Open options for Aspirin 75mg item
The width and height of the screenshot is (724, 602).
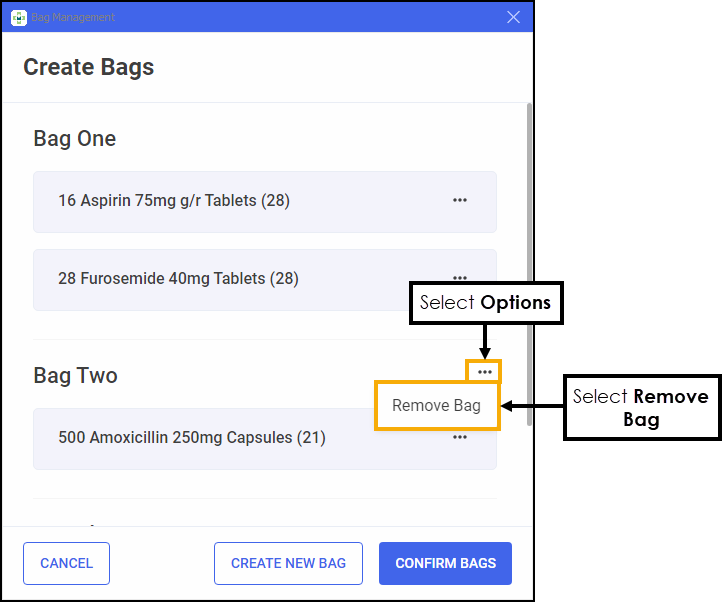coord(460,200)
